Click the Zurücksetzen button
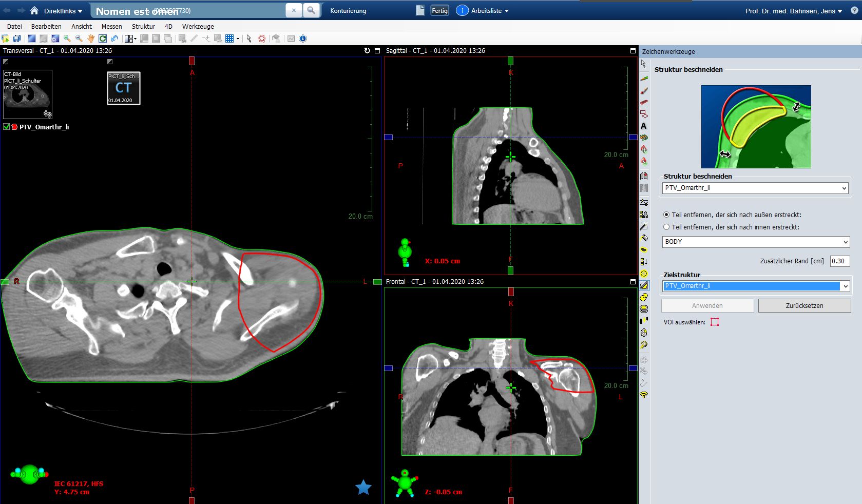This screenshot has height=504, width=862. point(804,306)
